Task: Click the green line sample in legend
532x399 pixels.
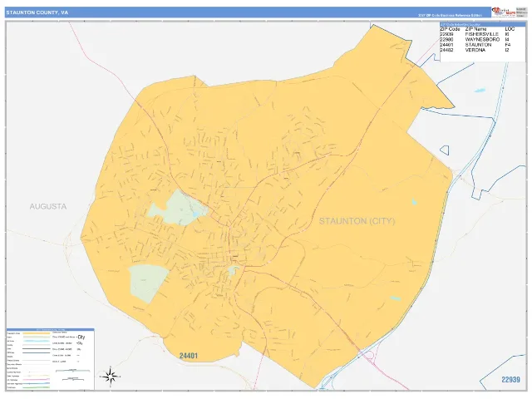Action: 37,387
